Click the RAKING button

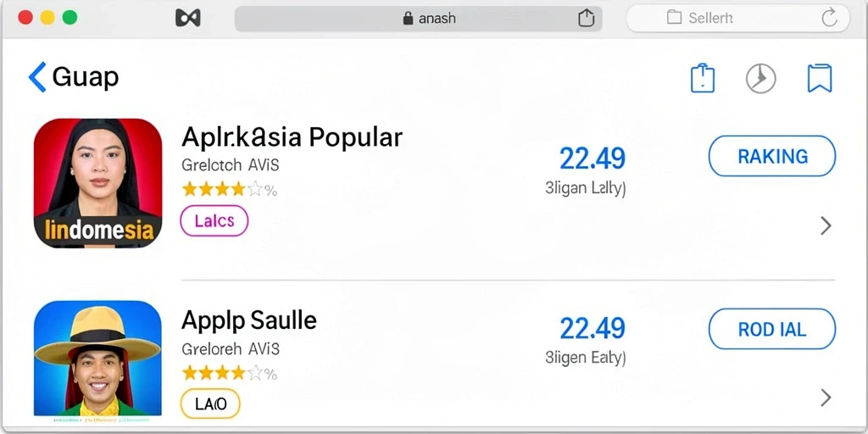pyautogui.click(x=771, y=156)
